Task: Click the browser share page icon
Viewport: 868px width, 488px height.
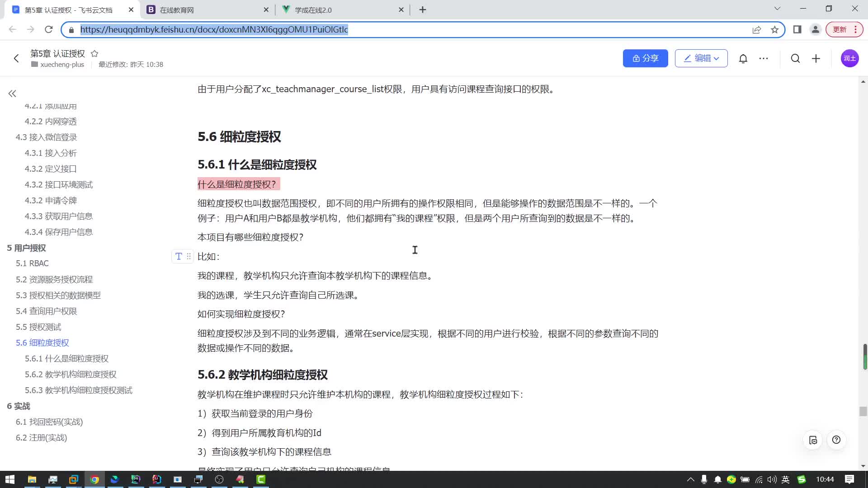Action: (x=757, y=29)
